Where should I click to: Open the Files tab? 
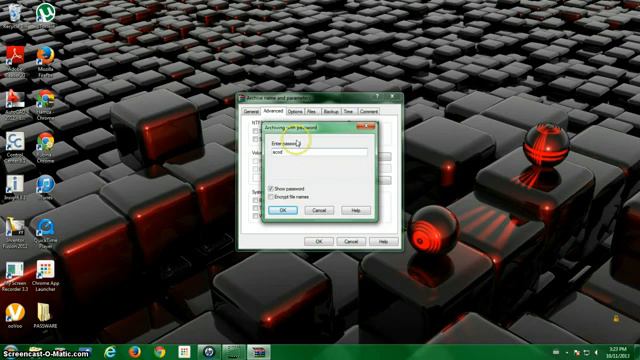(312, 111)
